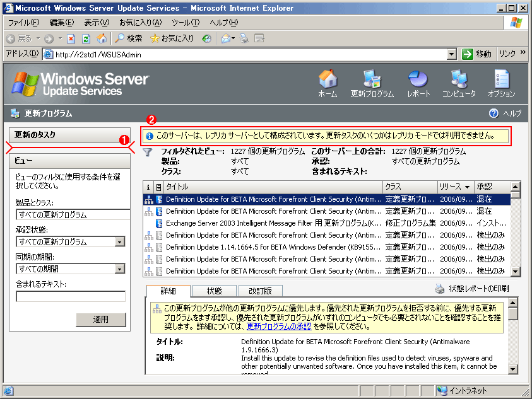Image resolution: width=532 pixels, height=399 pixels.
Task: Open the 表示(V) menu
Action: [x=97, y=23]
